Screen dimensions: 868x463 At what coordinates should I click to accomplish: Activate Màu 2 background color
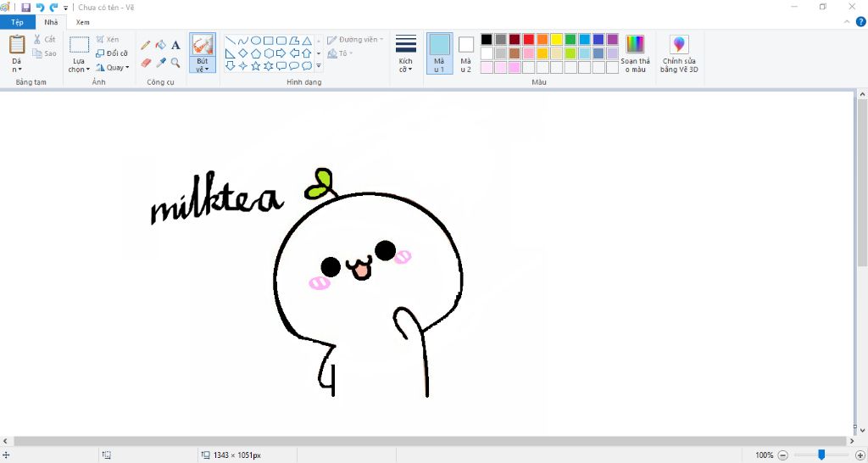[x=466, y=53]
